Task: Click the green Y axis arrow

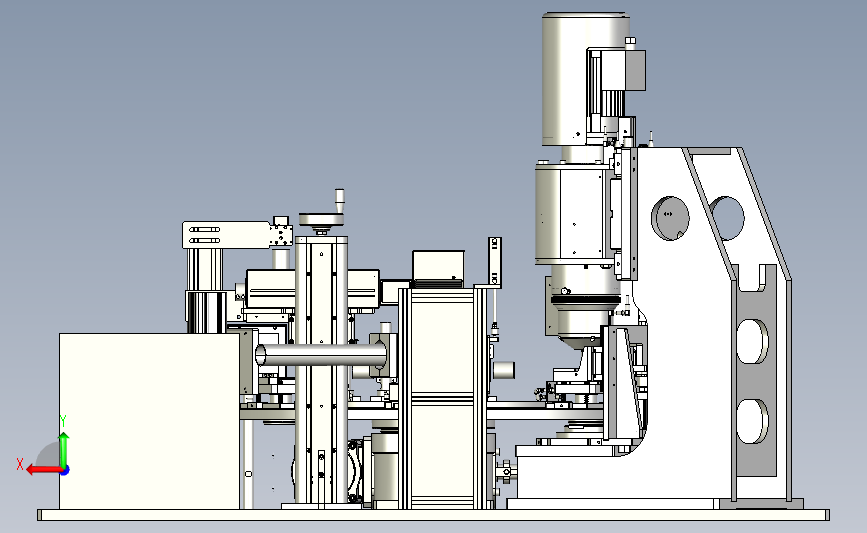Action: coord(64,449)
